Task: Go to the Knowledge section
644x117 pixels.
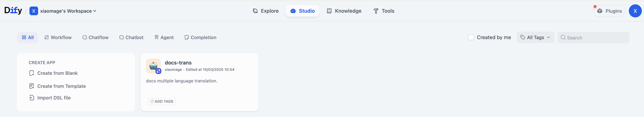Action: click(x=344, y=11)
